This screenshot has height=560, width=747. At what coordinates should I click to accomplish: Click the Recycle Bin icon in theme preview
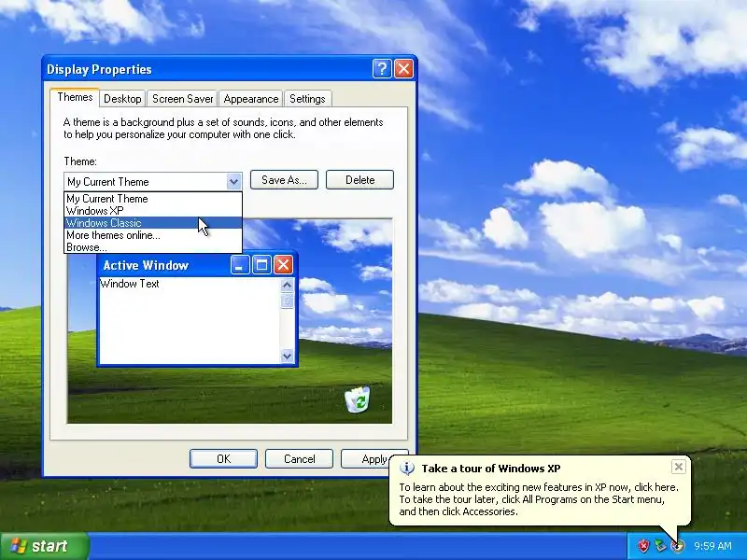358,399
